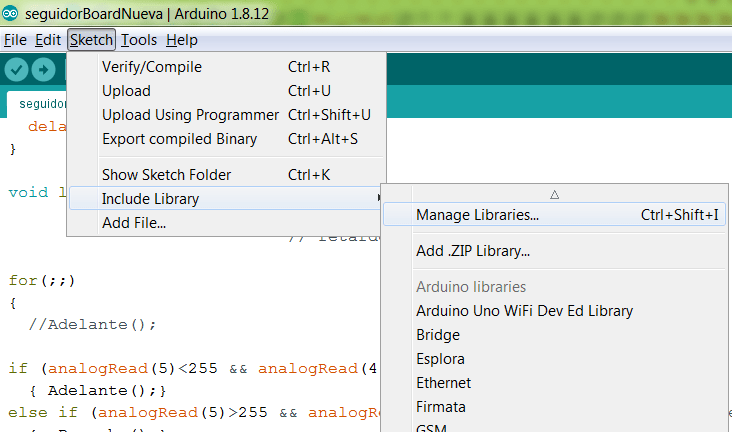Screen dimensions: 732x433
Task: Choose Show Sketch Folder
Action: tap(227, 175)
